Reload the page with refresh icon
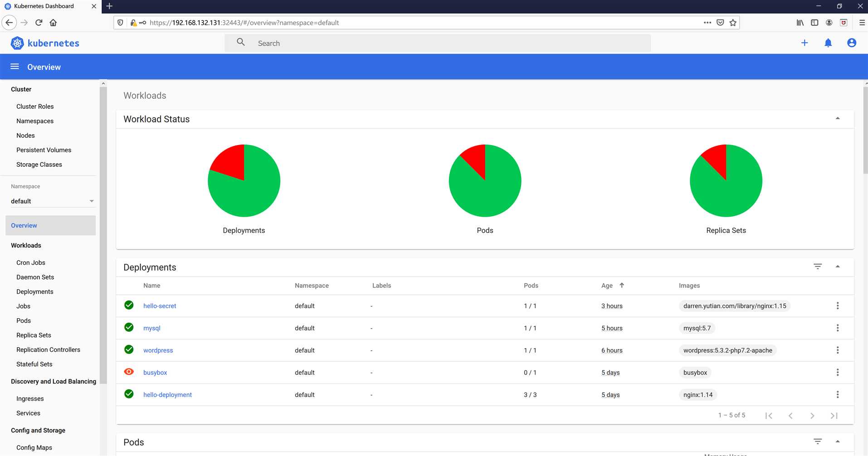Viewport: 868px width, 456px height. coord(39,23)
